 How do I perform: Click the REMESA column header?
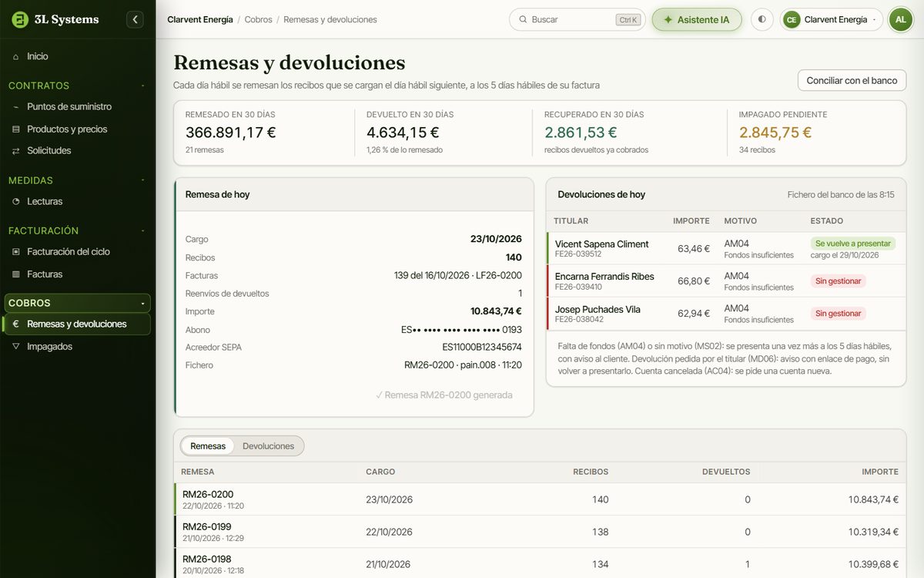pos(198,472)
